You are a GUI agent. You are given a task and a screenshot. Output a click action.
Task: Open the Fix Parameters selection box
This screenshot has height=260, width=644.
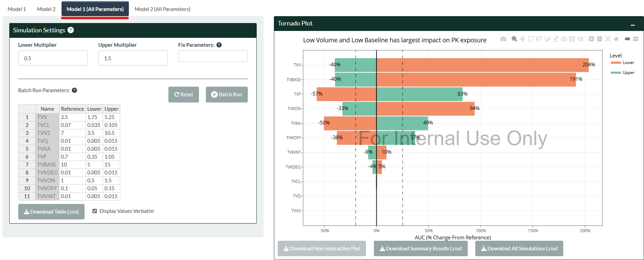tap(213, 56)
